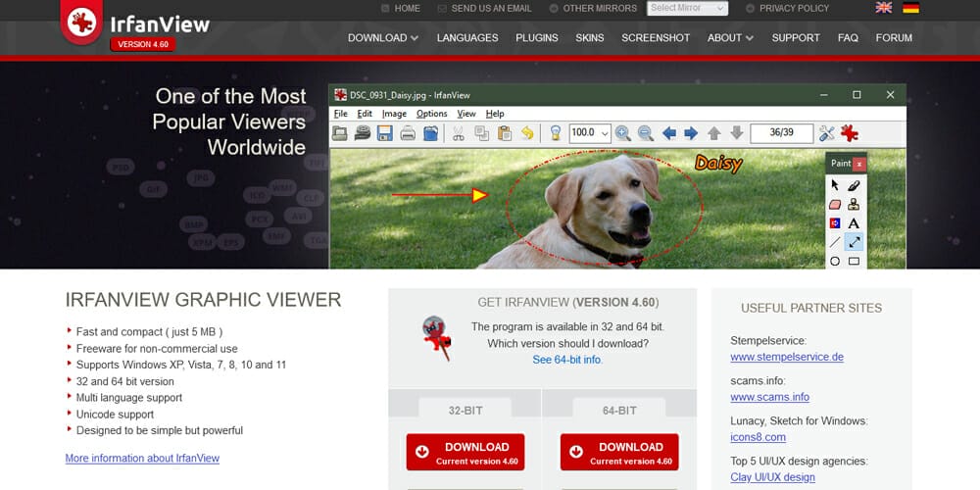
Task: Click the 64-bit DOWNLOAD button
Action: click(x=619, y=452)
